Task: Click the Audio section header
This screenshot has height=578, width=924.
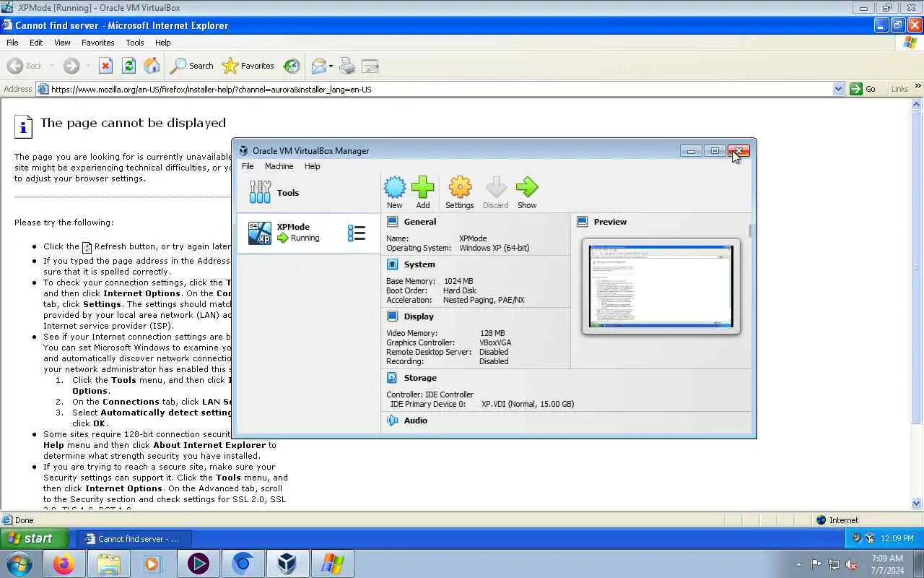Action: point(416,420)
